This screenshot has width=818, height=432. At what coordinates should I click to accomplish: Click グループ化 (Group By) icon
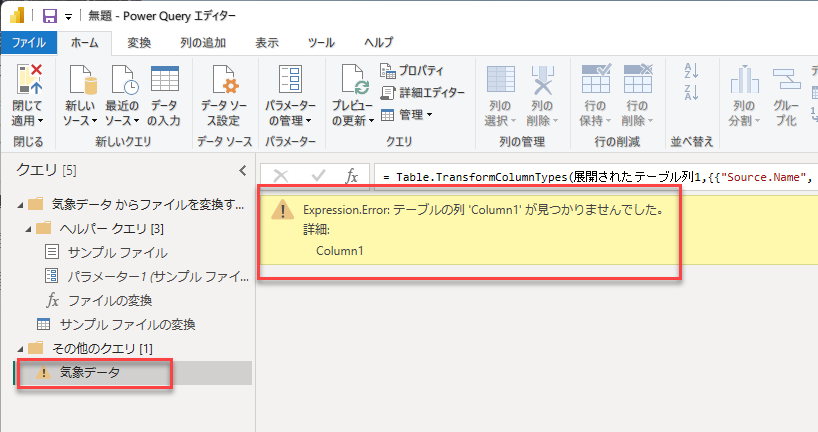[786, 79]
